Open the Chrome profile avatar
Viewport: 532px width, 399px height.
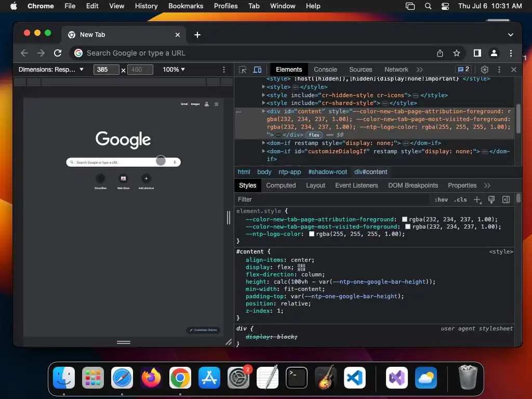tap(494, 54)
